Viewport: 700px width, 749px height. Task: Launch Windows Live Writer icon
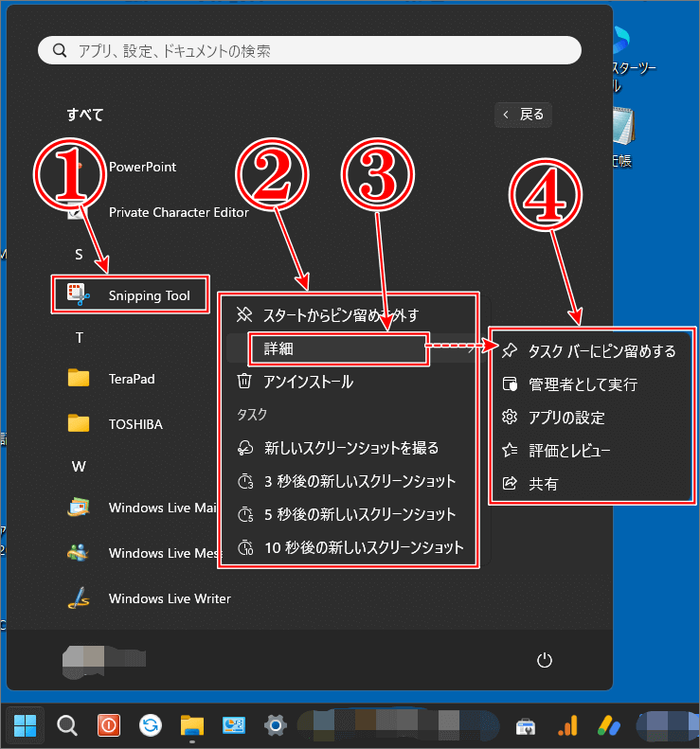pyautogui.click(x=79, y=598)
